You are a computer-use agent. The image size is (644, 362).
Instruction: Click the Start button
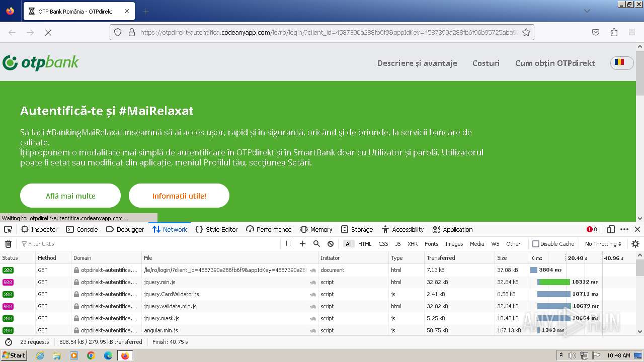tap(14, 355)
